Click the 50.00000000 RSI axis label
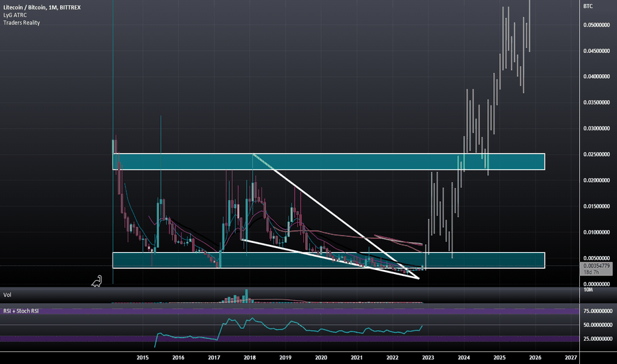The width and height of the screenshot is (617, 364). [598, 325]
